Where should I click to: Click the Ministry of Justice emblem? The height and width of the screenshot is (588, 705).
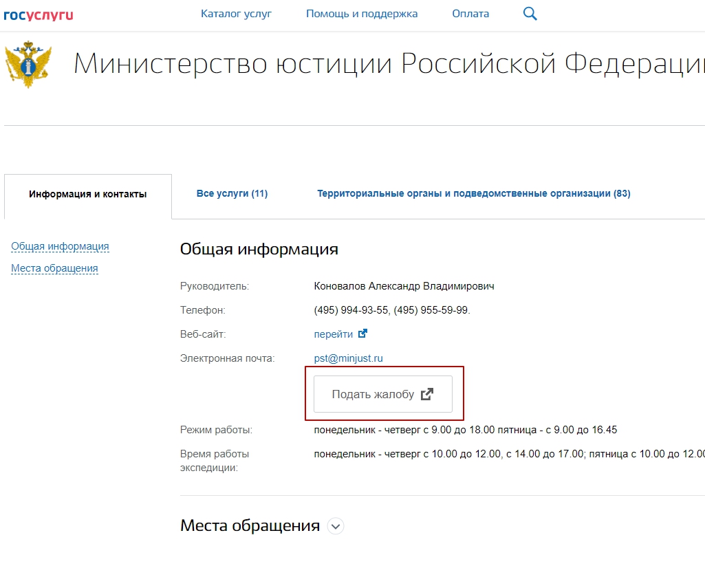click(x=29, y=65)
